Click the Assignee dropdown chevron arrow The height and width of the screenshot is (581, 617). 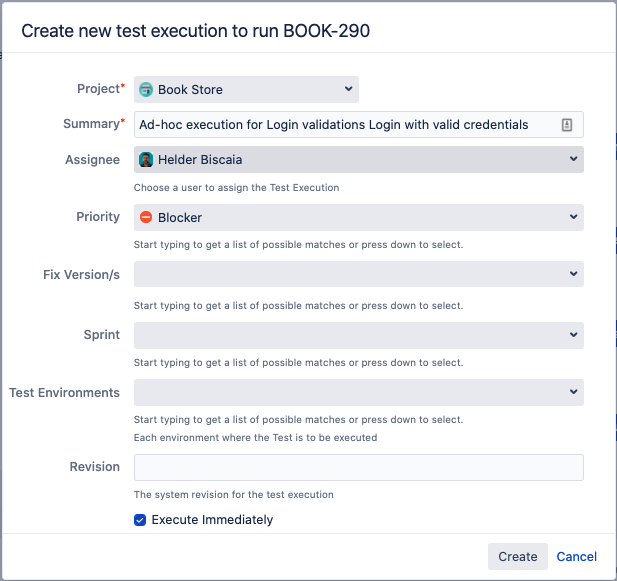tap(573, 159)
